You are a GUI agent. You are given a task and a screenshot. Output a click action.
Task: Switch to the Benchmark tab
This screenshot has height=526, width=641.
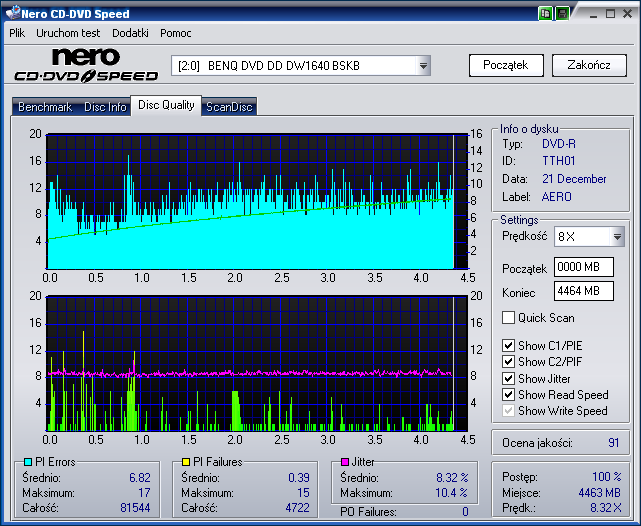click(45, 107)
